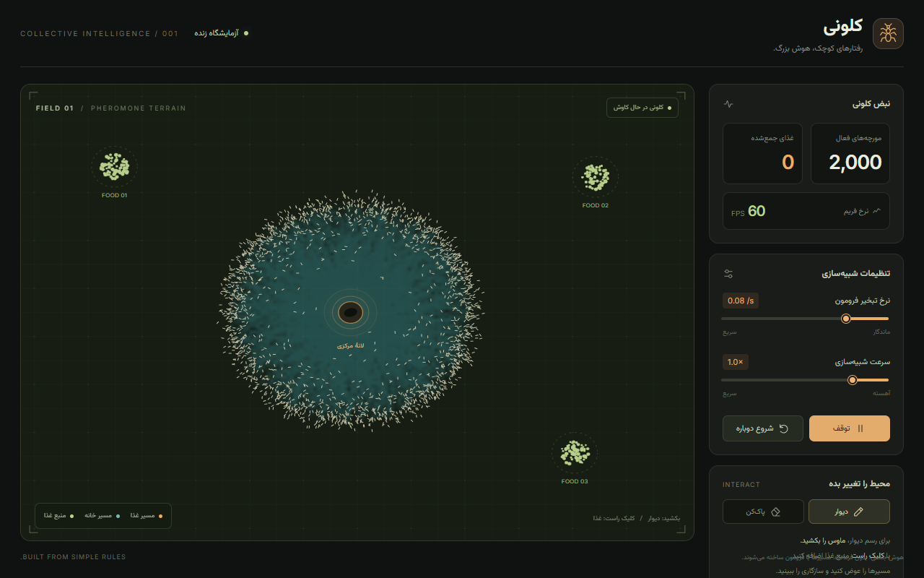Click the بکشید: دیوار hint text
The height and width of the screenshot is (578, 924).
point(663,519)
